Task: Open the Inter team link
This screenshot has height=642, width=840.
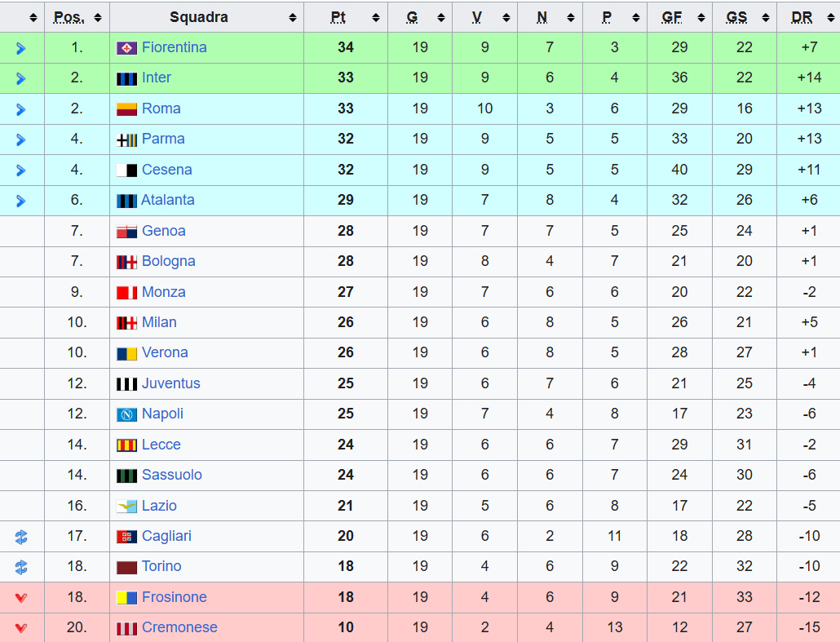Action: [x=157, y=78]
